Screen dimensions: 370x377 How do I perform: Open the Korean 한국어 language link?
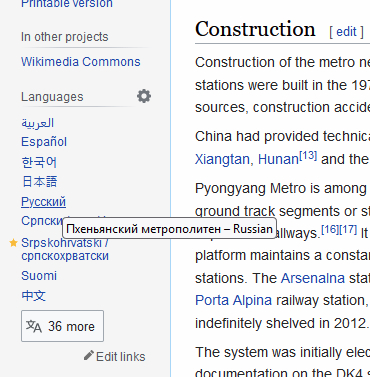pos(39,162)
